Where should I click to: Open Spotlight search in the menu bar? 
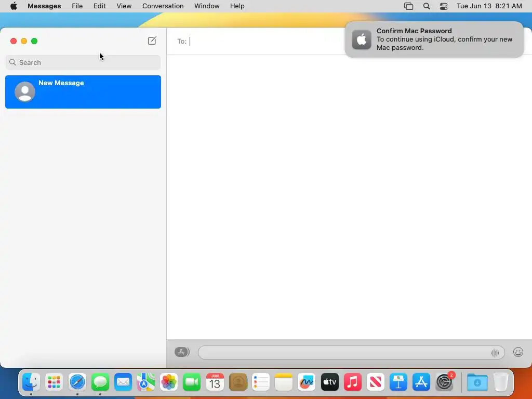(427, 6)
